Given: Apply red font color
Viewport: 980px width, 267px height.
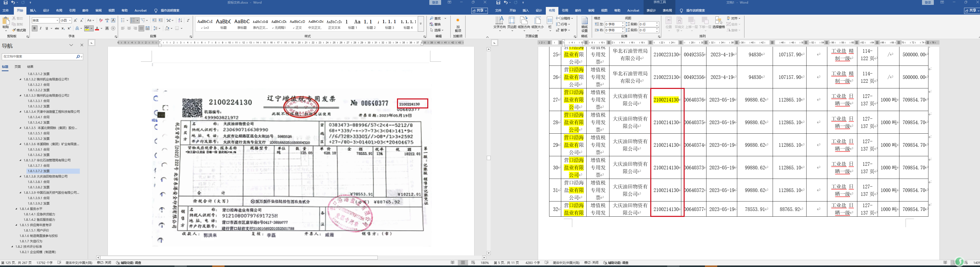Looking at the screenshot, I should click(98, 28).
